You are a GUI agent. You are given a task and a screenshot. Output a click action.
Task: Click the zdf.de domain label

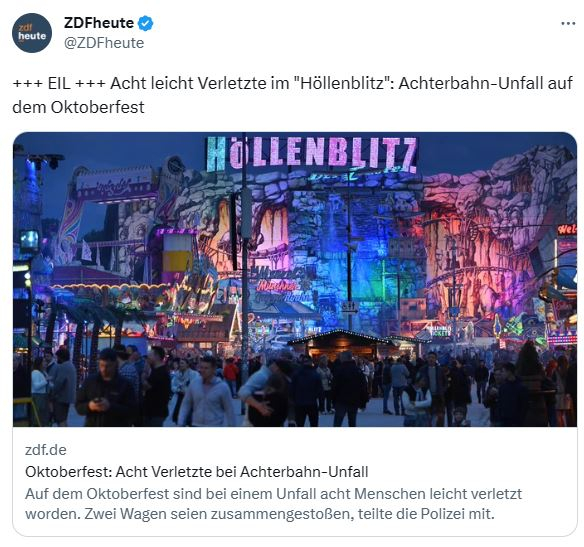(45, 450)
